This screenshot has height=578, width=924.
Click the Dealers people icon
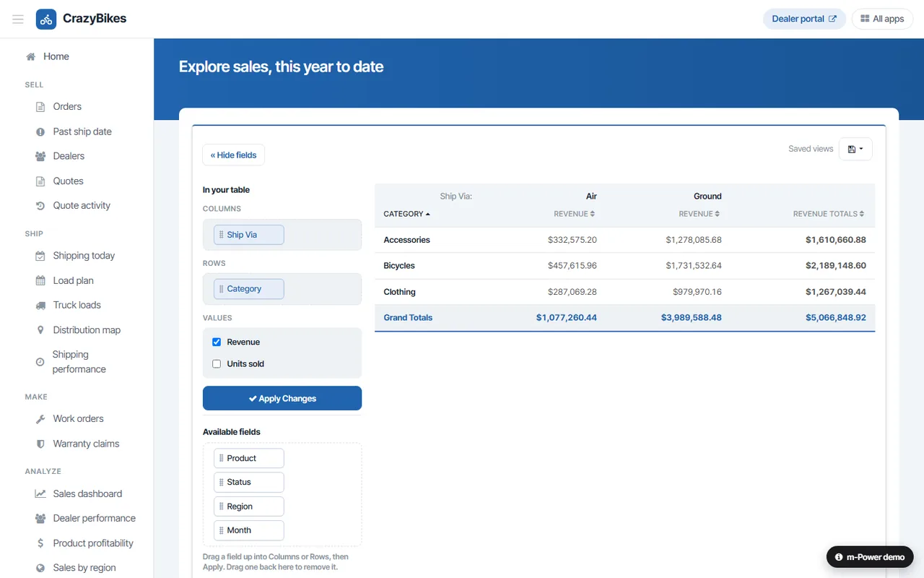pos(40,156)
